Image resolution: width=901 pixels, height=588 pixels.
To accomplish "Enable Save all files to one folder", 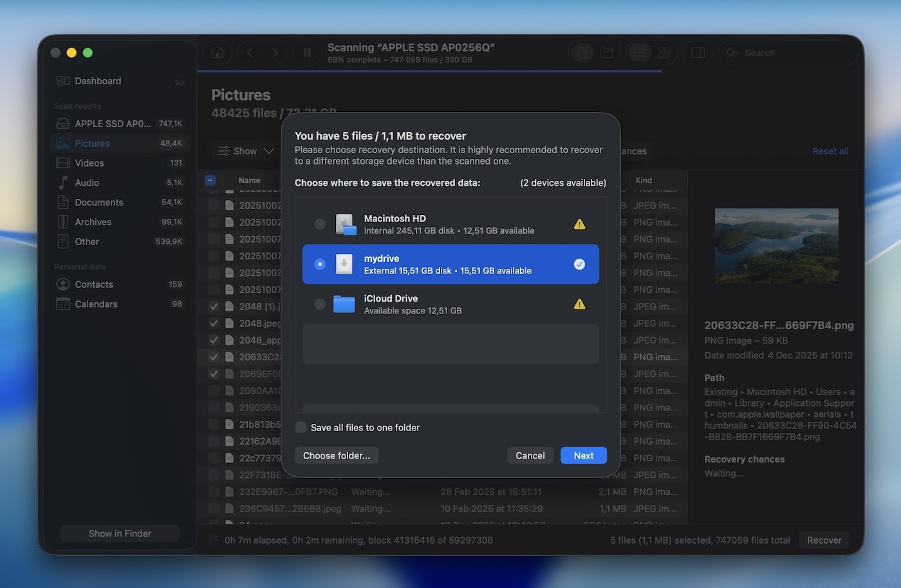I will click(x=301, y=427).
